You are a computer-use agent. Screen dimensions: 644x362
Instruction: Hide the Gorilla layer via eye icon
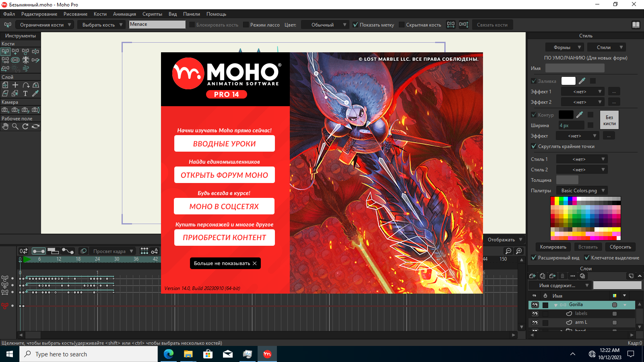(535, 305)
